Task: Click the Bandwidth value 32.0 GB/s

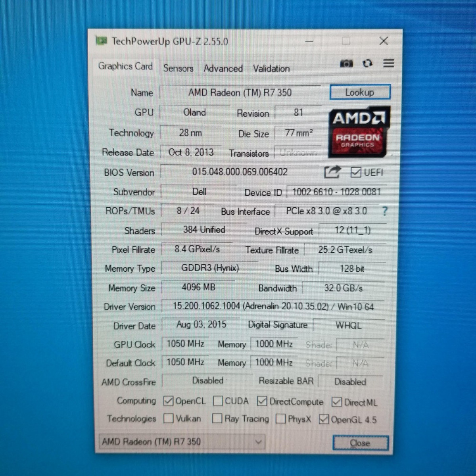Action: (344, 288)
